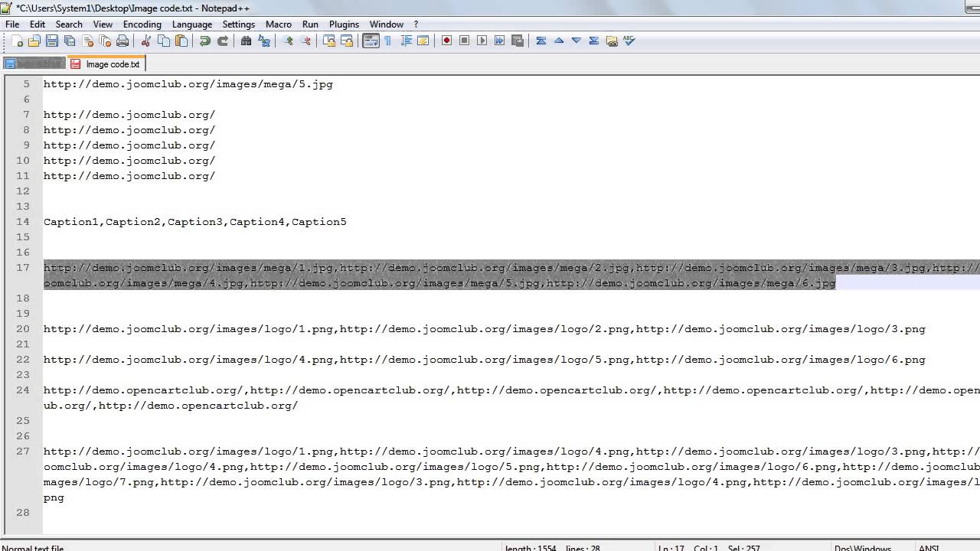
Task: Click the line number 20 in margin
Action: pos(22,329)
